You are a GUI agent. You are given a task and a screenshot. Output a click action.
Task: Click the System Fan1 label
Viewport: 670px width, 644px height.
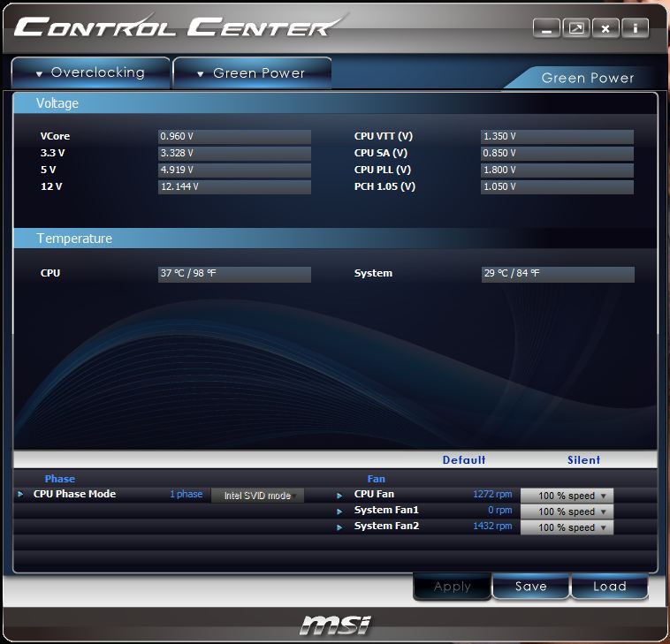(x=386, y=510)
